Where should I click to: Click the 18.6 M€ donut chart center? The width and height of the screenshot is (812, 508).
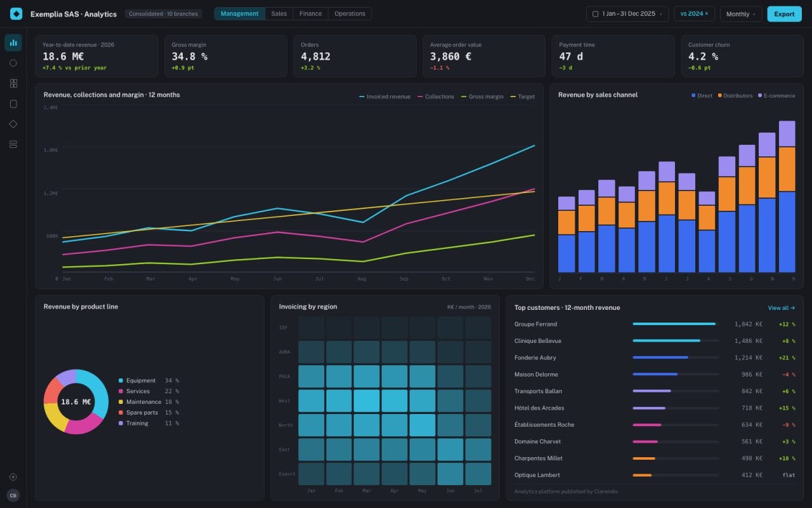coord(76,402)
